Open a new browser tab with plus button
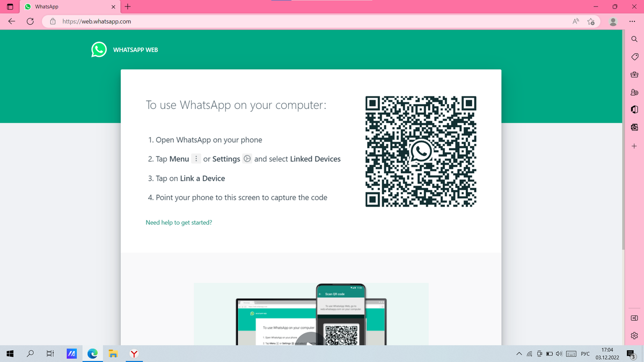Screen dimensions: 644x362 [x=128, y=7]
